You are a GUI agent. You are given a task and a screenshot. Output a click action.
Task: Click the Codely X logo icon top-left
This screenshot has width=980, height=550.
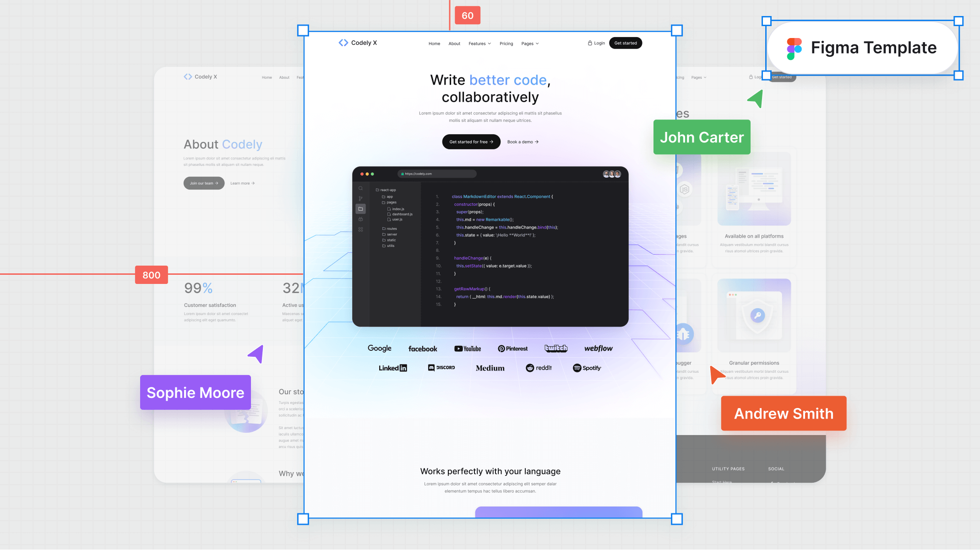point(343,43)
